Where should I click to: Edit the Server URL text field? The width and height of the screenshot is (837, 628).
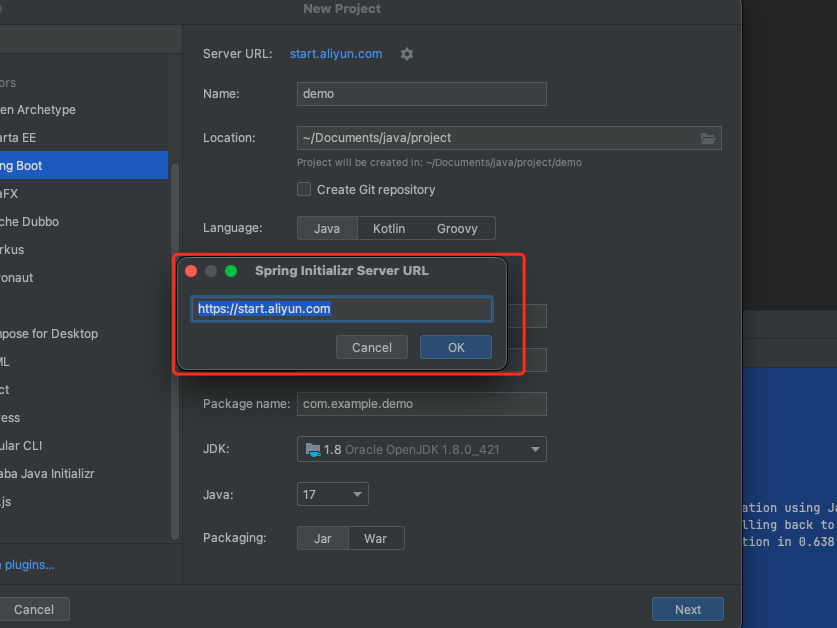[342, 309]
